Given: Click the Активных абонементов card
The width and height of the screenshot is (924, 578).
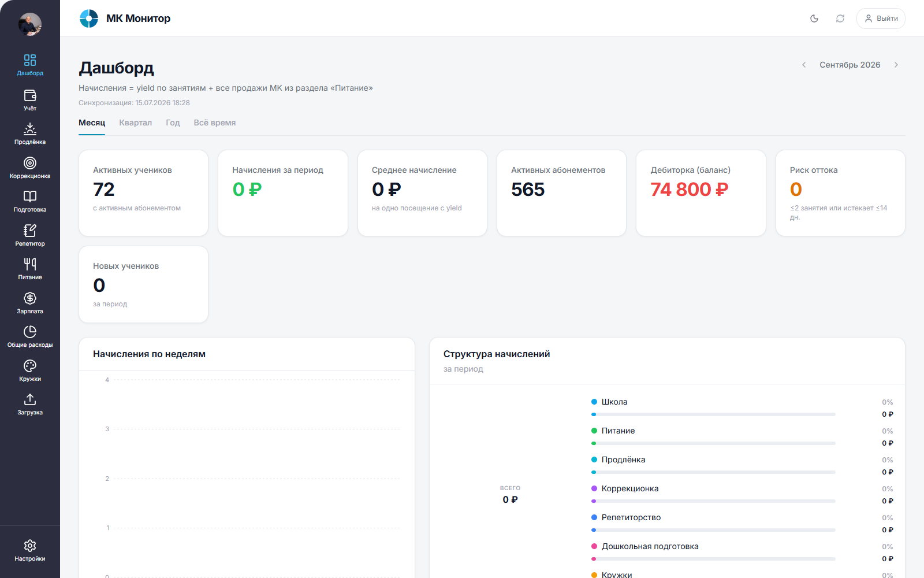Looking at the screenshot, I should point(561,193).
